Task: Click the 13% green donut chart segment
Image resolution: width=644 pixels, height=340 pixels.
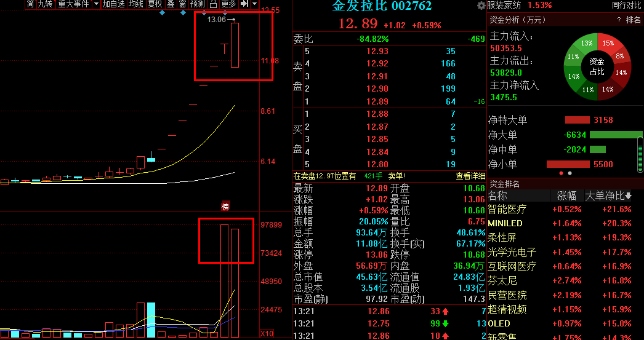Action: 587,44
